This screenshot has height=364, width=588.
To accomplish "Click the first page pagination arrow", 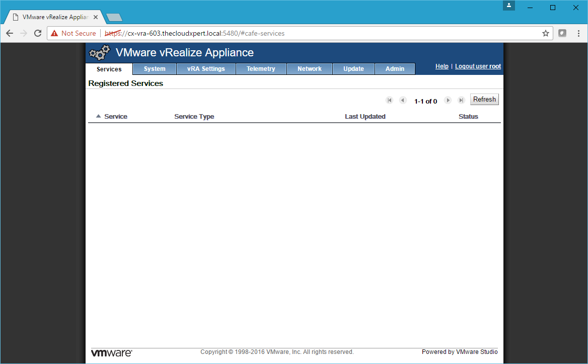I will coord(389,101).
